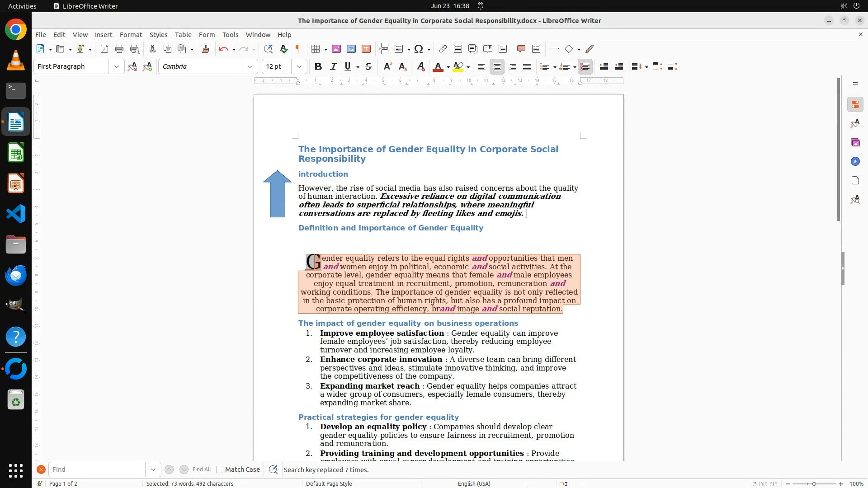Click the zoom slider in status bar
Image resolution: width=868 pixels, height=488 pixels.
pyautogui.click(x=814, y=483)
